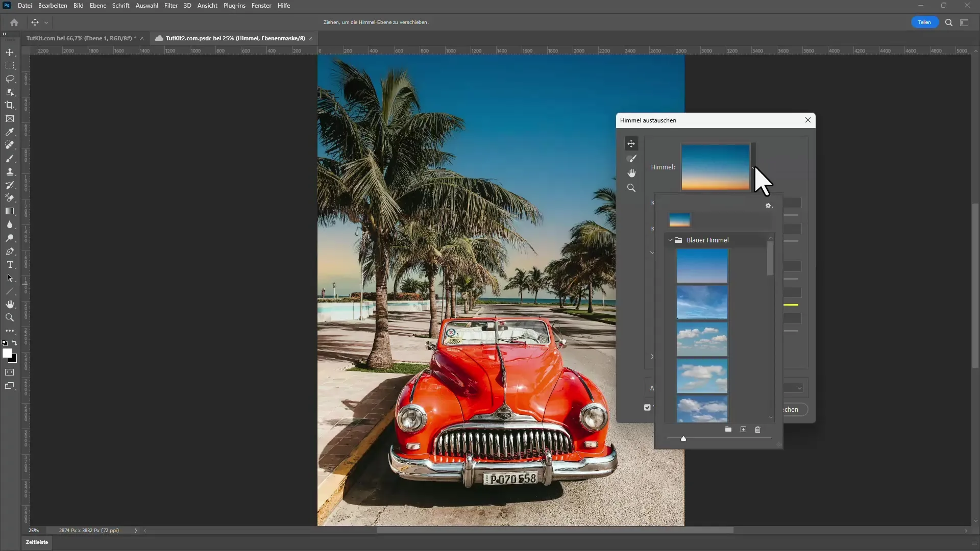Viewport: 980px width, 551px height.
Task: Open the sky preset gear settings menu
Action: [769, 206]
